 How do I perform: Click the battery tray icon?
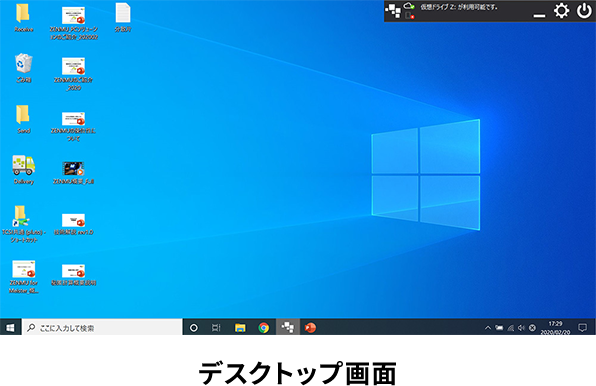(499, 327)
